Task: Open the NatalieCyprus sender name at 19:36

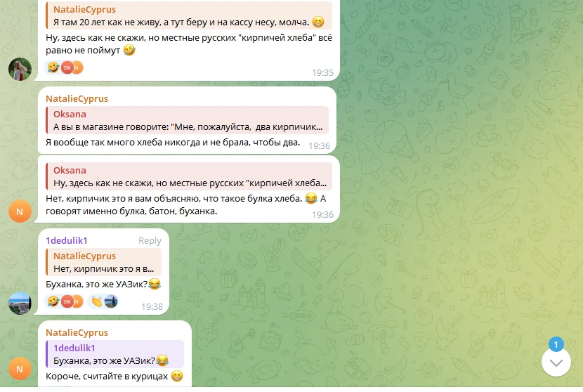Action: click(x=77, y=98)
